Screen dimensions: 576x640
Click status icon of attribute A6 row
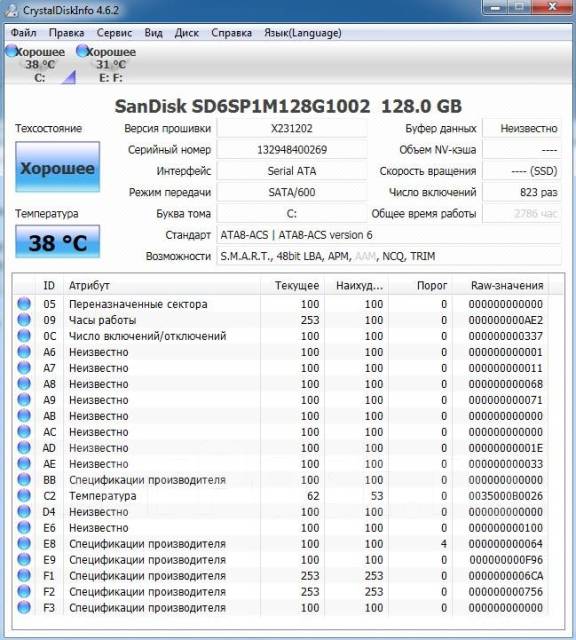tap(24, 351)
